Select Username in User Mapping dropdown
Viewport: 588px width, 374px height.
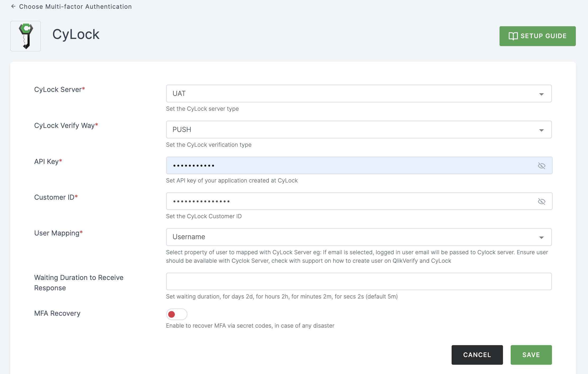click(x=359, y=237)
